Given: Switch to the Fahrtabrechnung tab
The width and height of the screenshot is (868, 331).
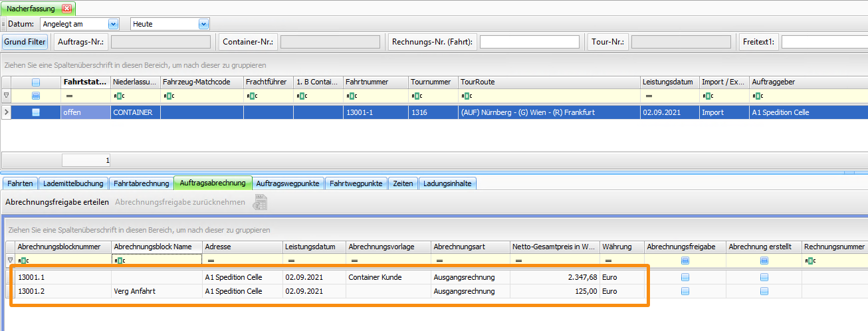Looking at the screenshot, I should pyautogui.click(x=140, y=183).
